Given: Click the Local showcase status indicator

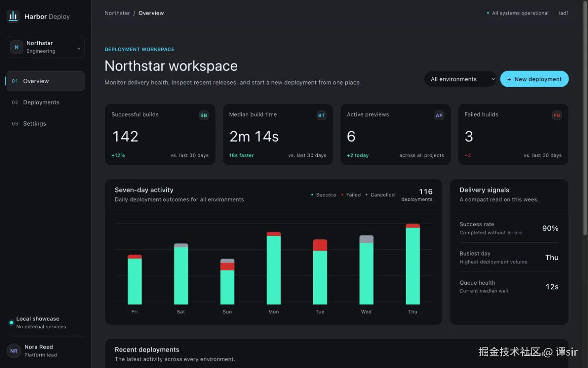Looking at the screenshot, I should [x=12, y=323].
